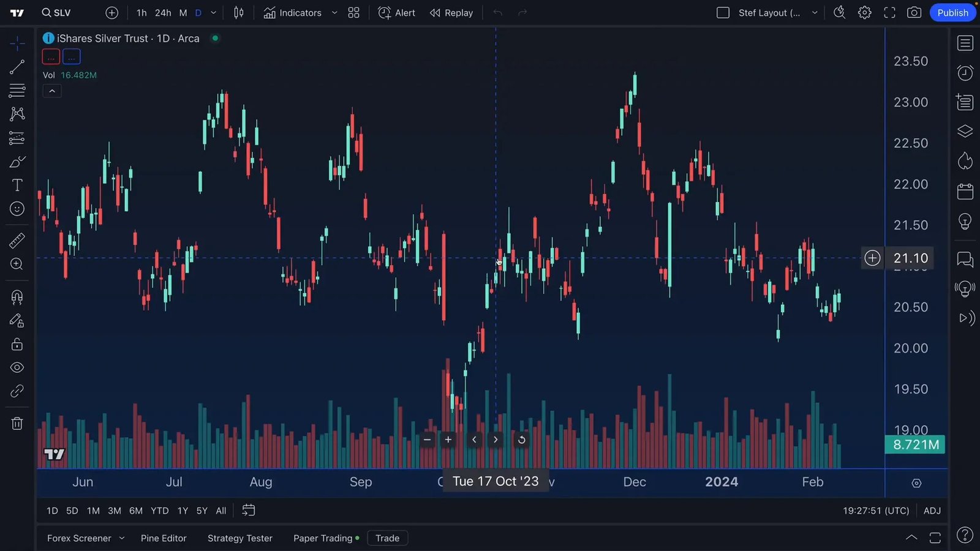Reset the chart view
The width and height of the screenshot is (980, 551).
pos(521,440)
